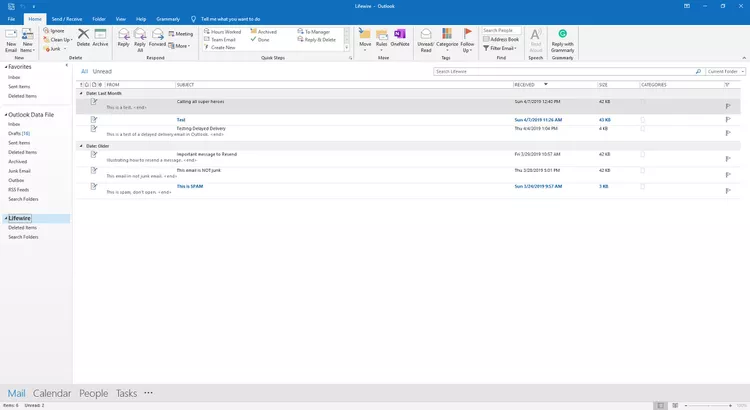Click the zoom slider in status bar

tap(710, 406)
